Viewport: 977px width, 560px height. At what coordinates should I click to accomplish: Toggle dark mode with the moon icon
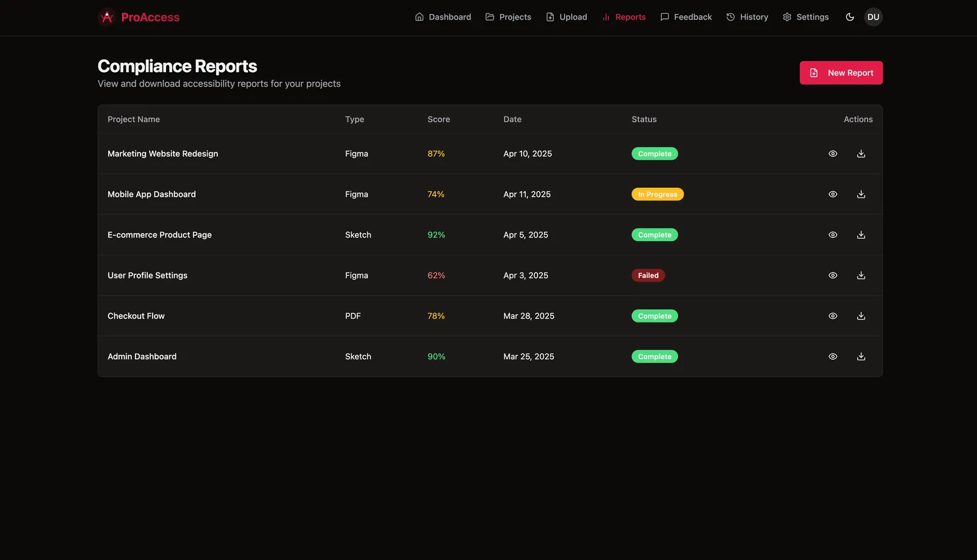849,17
